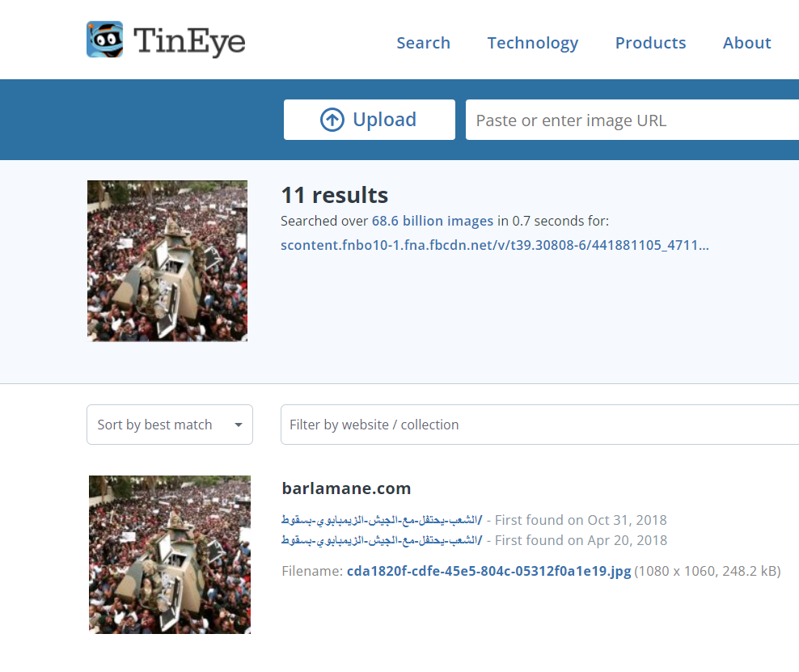Image resolution: width=799 pixels, height=672 pixels.
Task: Click the barlamane.com result heading
Action: 346,488
